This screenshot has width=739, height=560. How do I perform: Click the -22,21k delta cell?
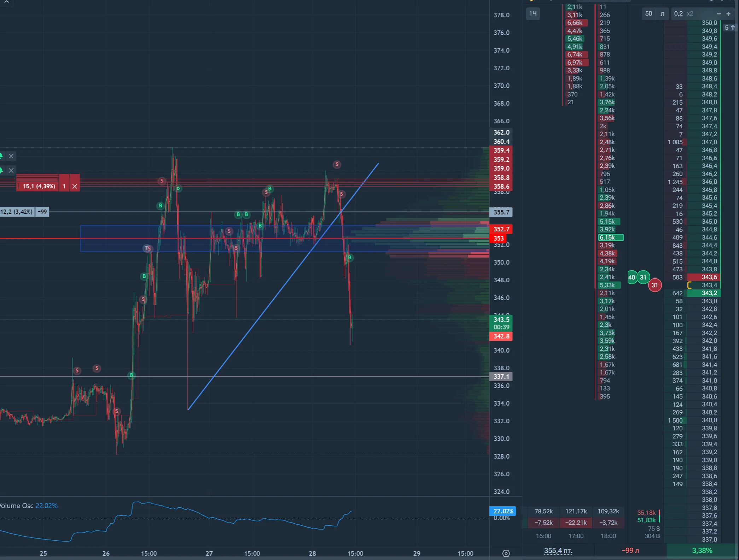(x=576, y=523)
